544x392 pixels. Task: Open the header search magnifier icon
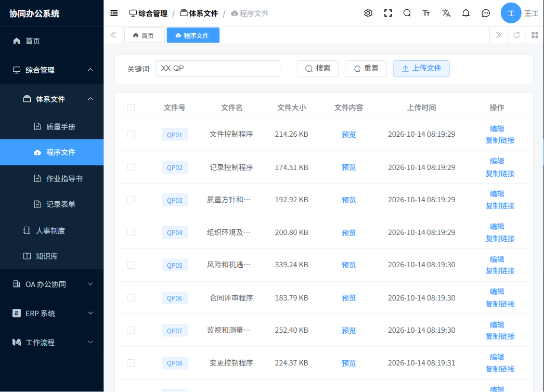407,13
